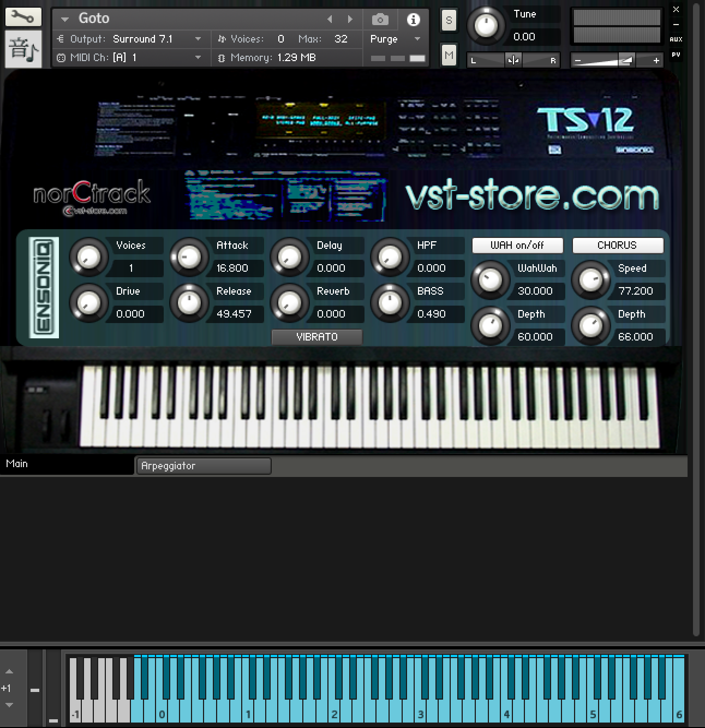Shift keyboard octave down arrow
The width and height of the screenshot is (705, 728).
tap(9, 705)
